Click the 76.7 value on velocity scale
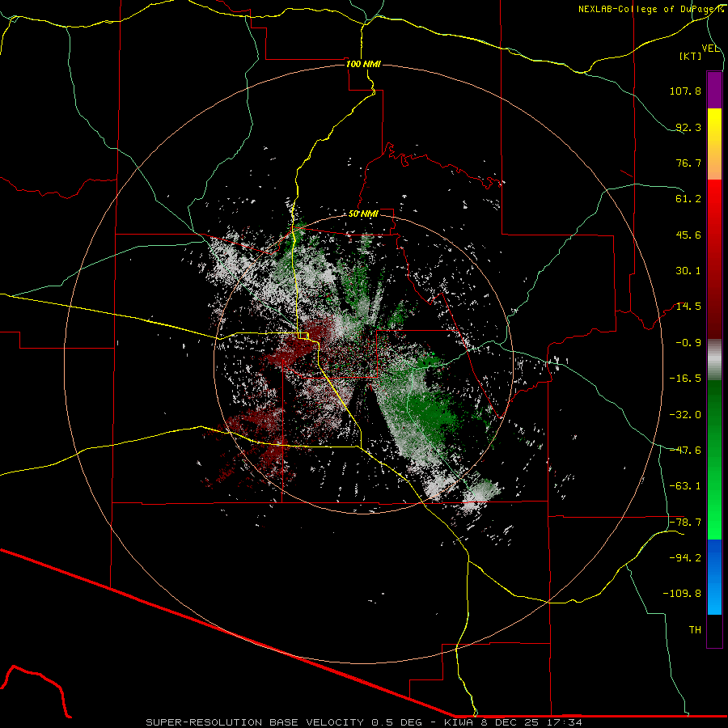Screen dimensions: 728x728 pyautogui.click(x=688, y=163)
